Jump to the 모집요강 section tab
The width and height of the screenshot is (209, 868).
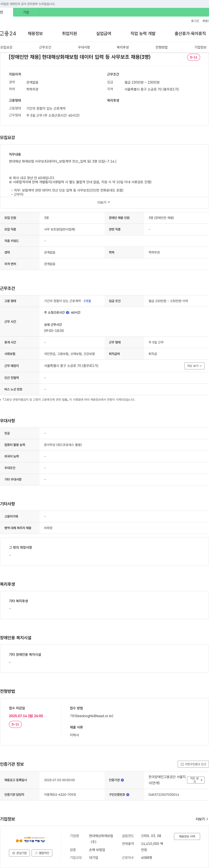6,47
